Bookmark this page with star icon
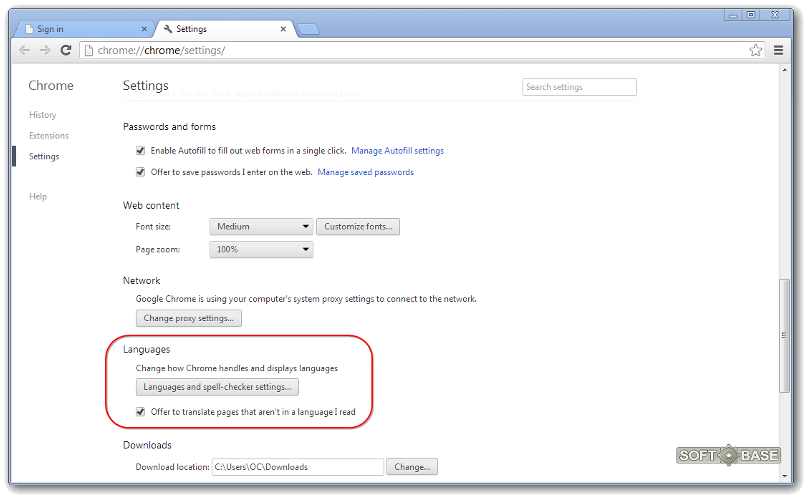Viewport: 809px width, 500px height. click(x=756, y=50)
